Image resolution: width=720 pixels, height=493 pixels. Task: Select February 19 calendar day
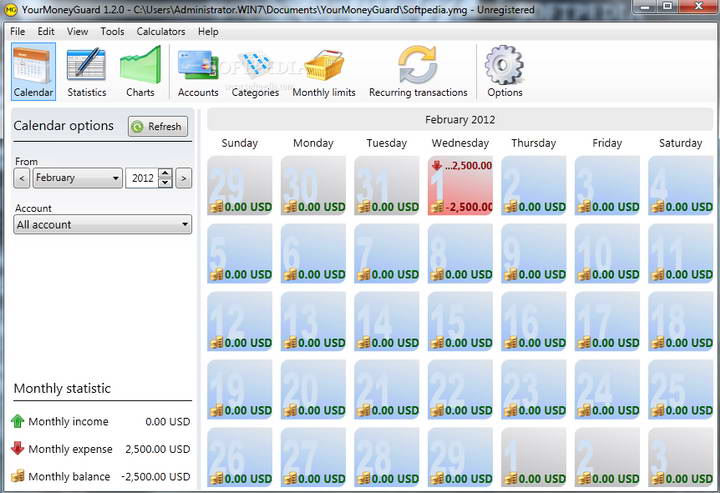pos(240,389)
